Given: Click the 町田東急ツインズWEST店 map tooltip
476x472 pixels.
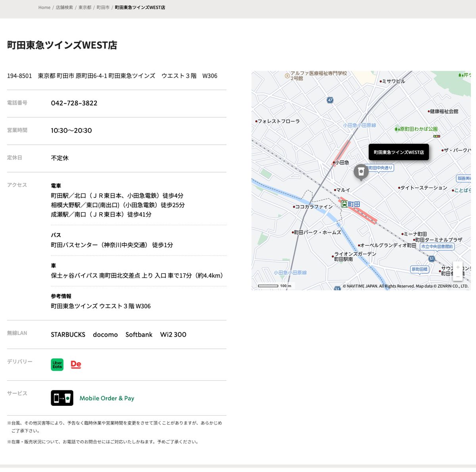Looking at the screenshot, I should (399, 152).
